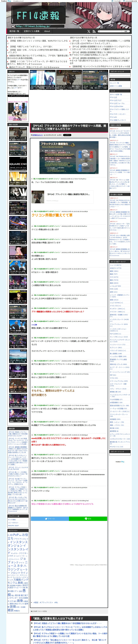The height and width of the screenshot is (644, 138).
Task: Open the スレッド一覧 sidebar link
Action: [114, 83]
